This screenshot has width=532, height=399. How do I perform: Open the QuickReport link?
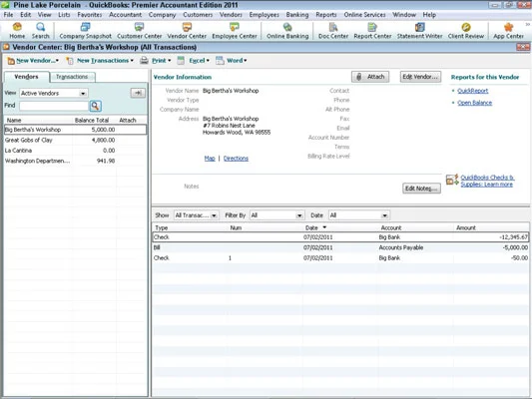[473, 91]
